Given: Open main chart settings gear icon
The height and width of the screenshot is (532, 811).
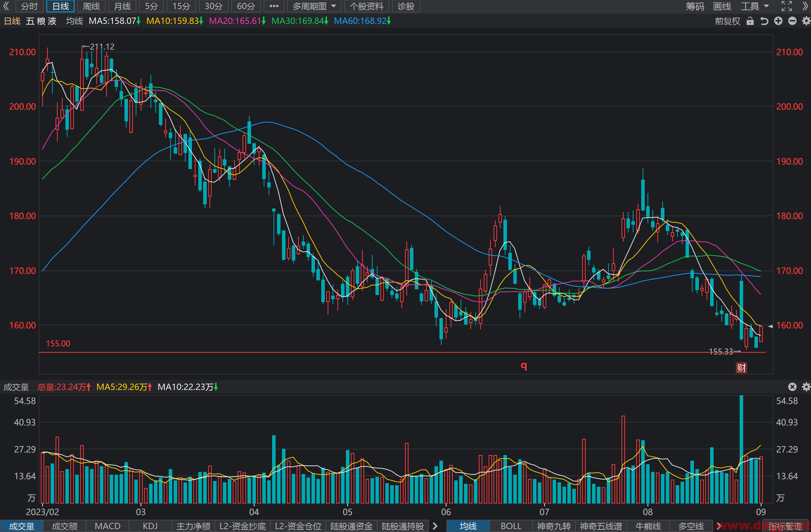Looking at the screenshot, I should tap(806, 21).
